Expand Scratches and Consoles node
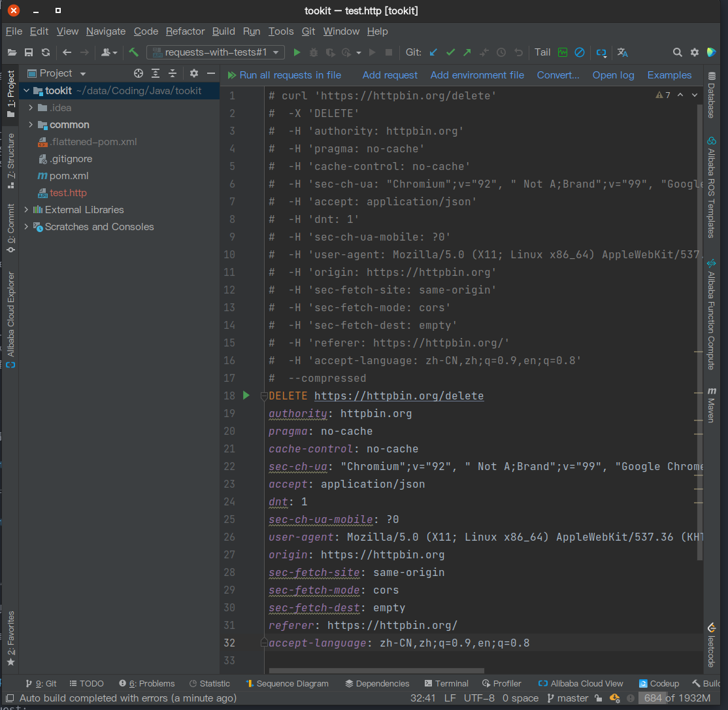728x710 pixels. [x=26, y=227]
